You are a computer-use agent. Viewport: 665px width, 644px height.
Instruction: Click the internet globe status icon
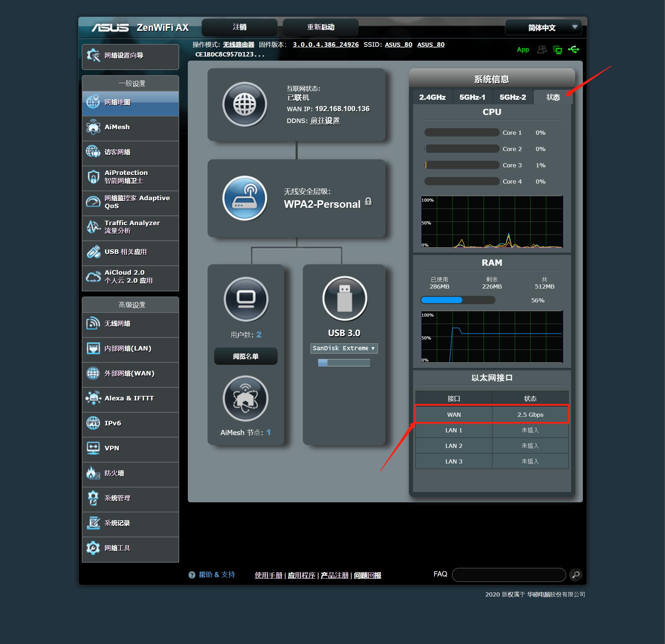(x=245, y=104)
